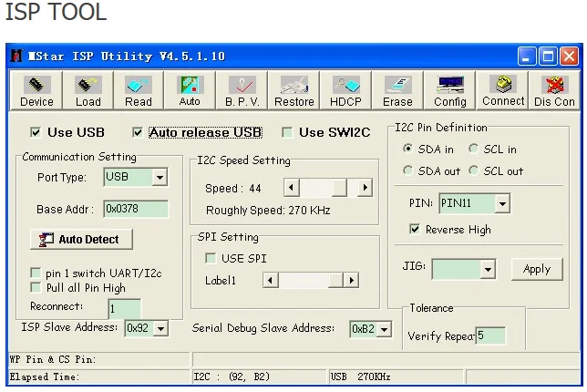Click the B.P.V. toolbar icon
Screen dimensions: 587x392
click(x=242, y=90)
